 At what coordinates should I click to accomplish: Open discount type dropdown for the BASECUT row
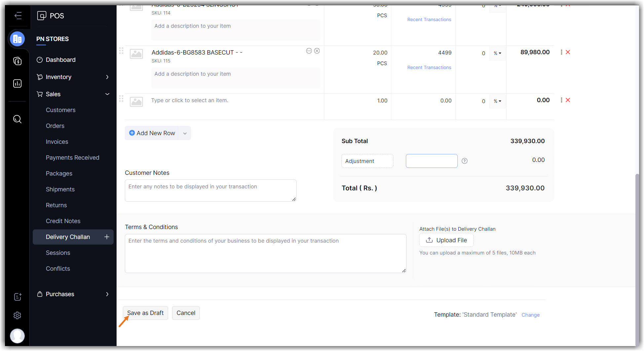pyautogui.click(x=497, y=53)
